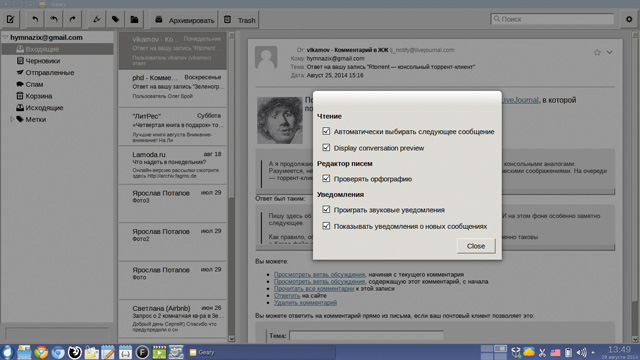Select the Светлана (Airbnb) conversation

[173, 319]
